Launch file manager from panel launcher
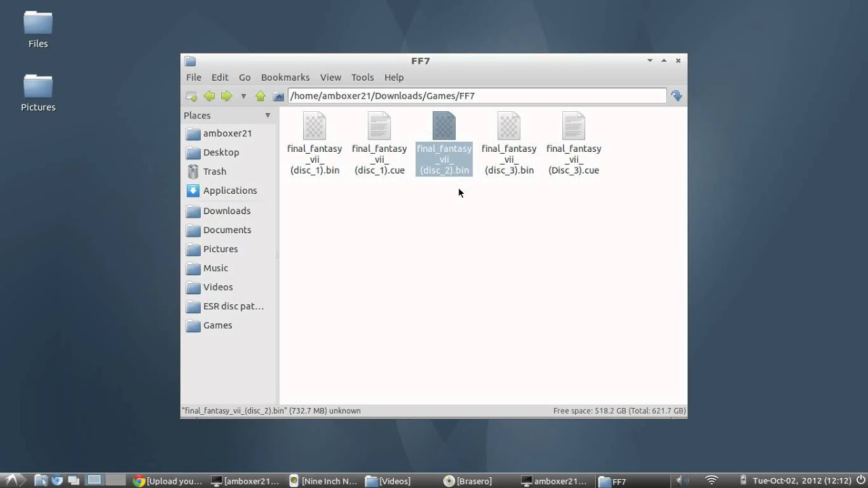This screenshot has height=488, width=868. pyautogui.click(x=41, y=481)
